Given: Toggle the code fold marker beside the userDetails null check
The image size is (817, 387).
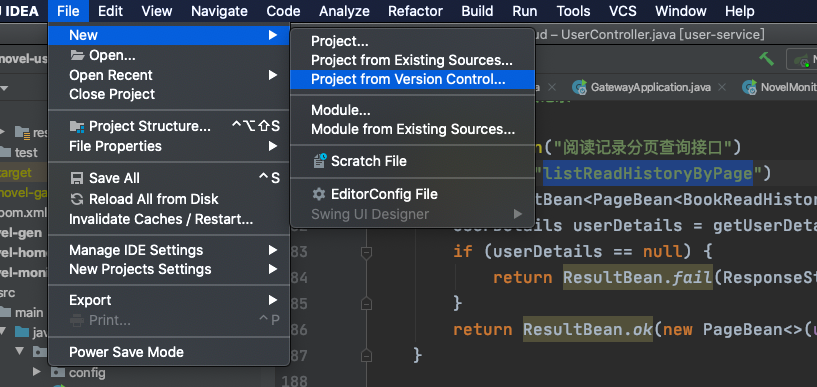Looking at the screenshot, I should tap(366, 253).
